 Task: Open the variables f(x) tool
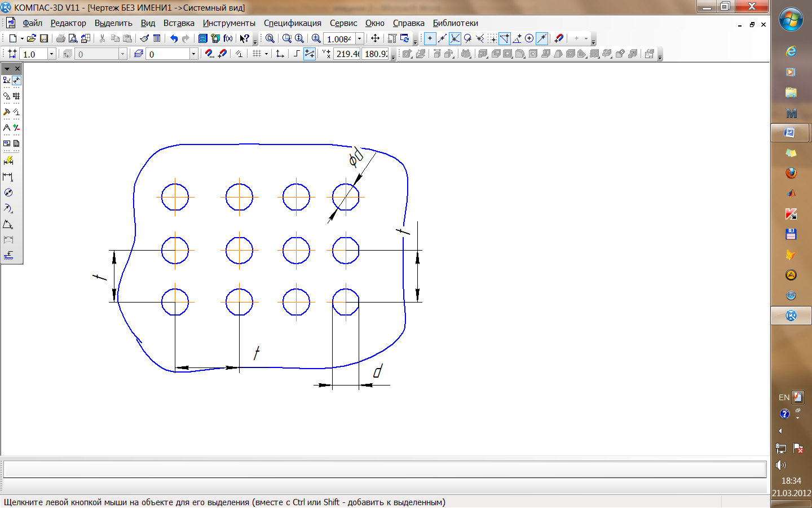(x=228, y=38)
